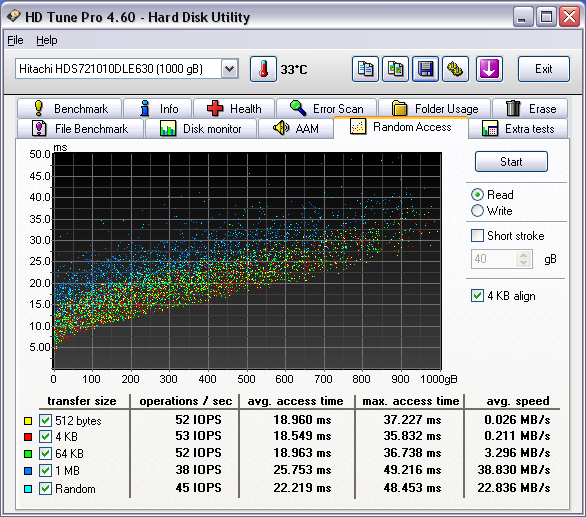Open options with the wrench icon
586x517 pixels.
coord(455,69)
